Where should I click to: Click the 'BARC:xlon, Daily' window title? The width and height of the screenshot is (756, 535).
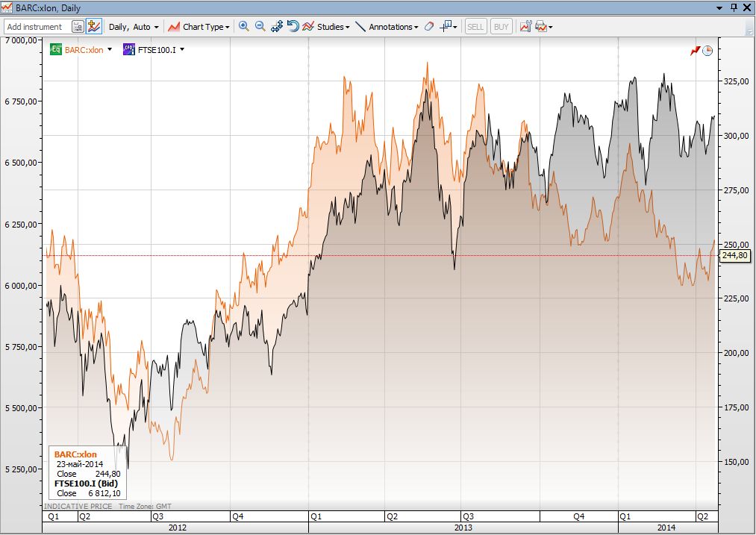[49, 7]
